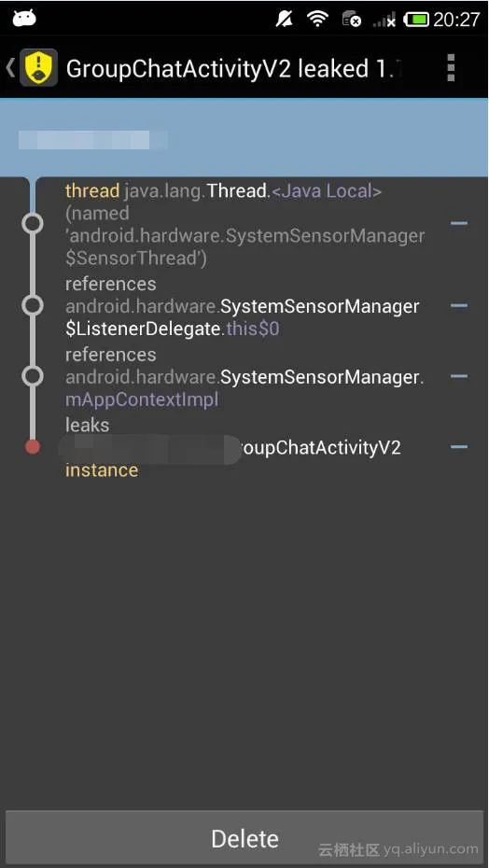Tap the LeakCanary shield app icon
This screenshot has height=868, width=489.
(38, 67)
